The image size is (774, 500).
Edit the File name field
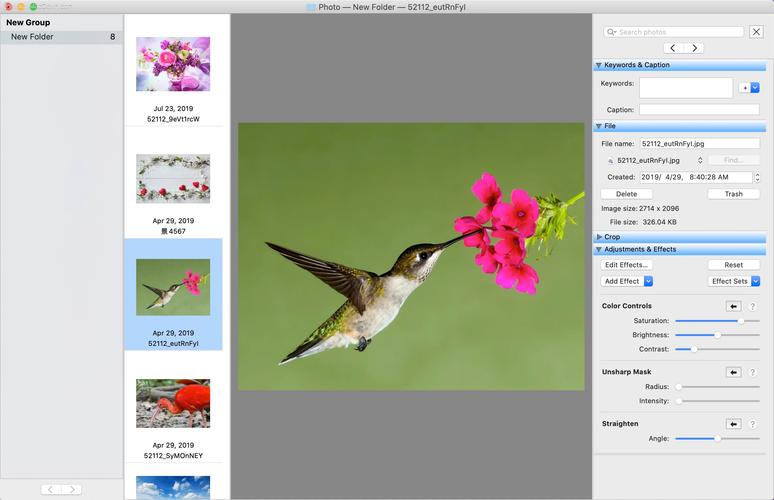(x=699, y=144)
